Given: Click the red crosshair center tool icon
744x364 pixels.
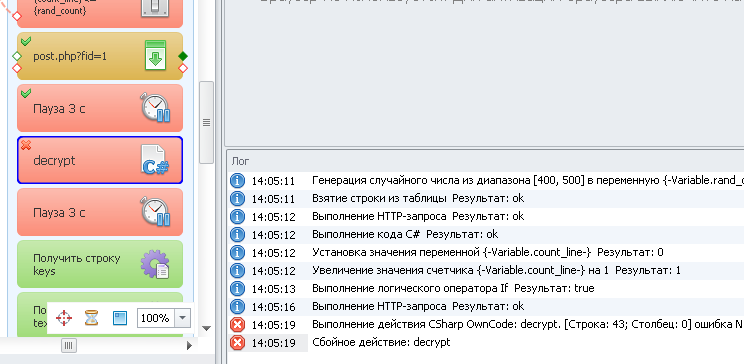Looking at the screenshot, I should pyautogui.click(x=64, y=317).
